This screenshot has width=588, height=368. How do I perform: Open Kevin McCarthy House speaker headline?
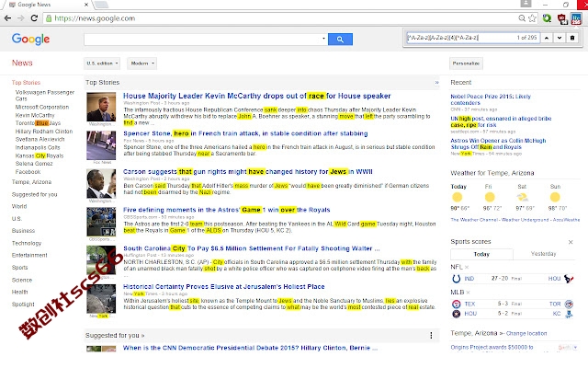tap(257, 96)
